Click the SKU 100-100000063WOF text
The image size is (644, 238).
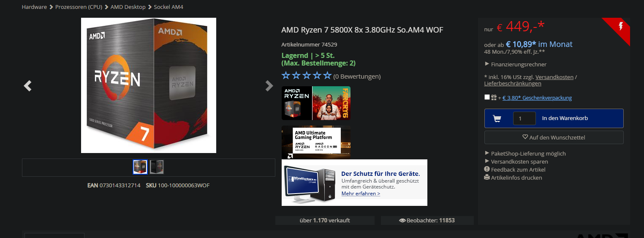click(178, 185)
